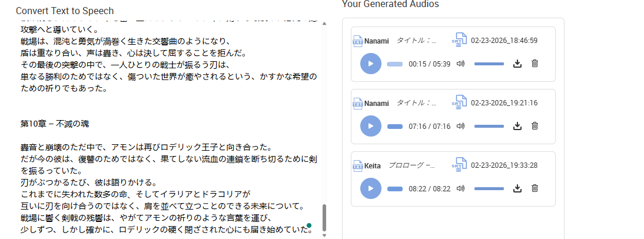Screen dimensions: 644x239
Task: Seek progress bar of 07:16 audio
Action: coord(394,127)
